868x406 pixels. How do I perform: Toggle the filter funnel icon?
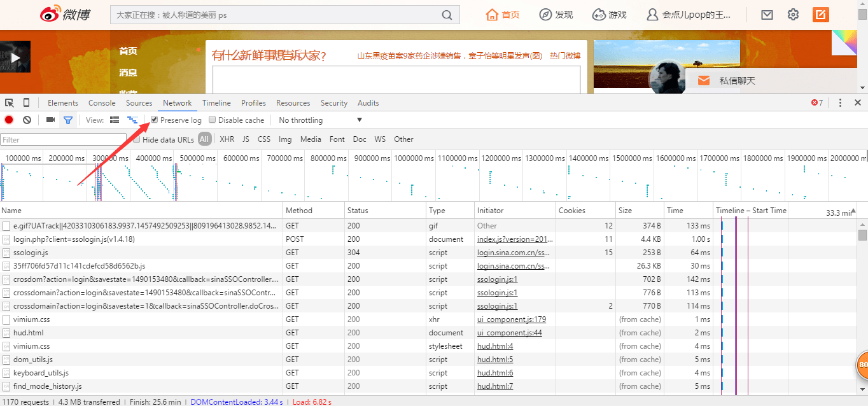[68, 120]
